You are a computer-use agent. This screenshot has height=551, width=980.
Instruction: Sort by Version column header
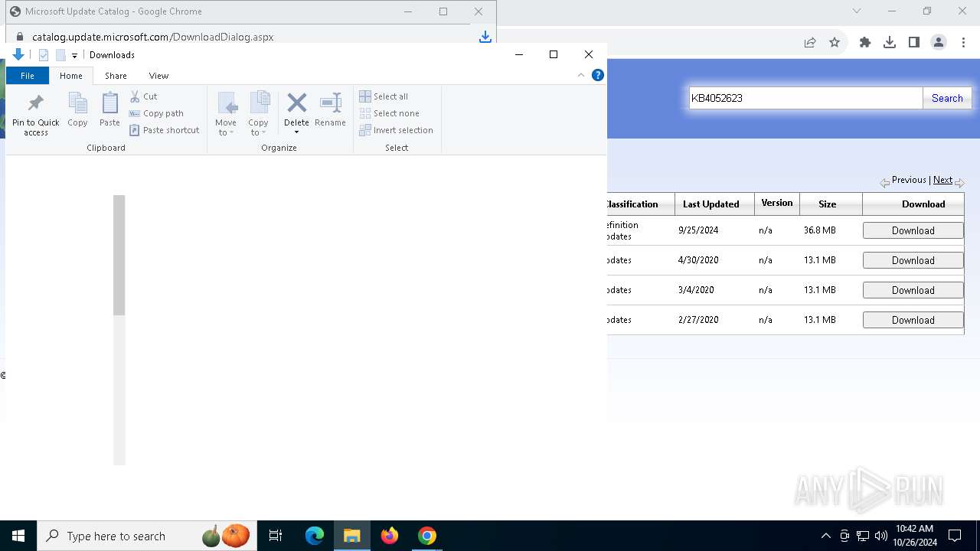tap(776, 203)
